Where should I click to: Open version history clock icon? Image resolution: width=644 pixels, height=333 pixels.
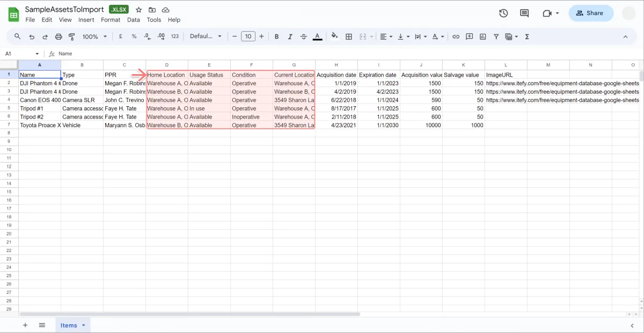(503, 13)
